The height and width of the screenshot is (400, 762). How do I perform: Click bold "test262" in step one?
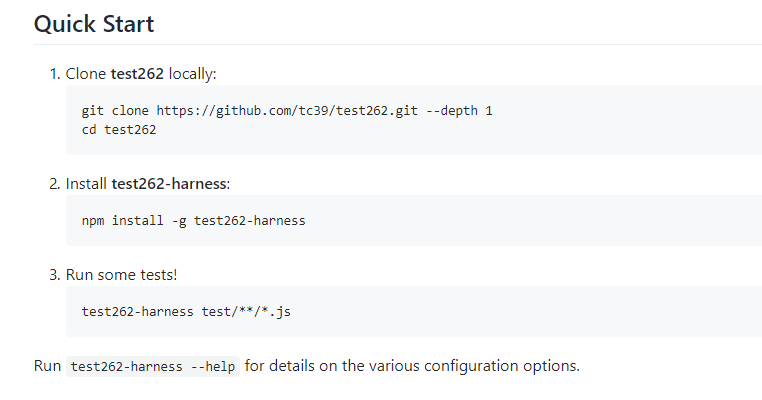(137, 74)
